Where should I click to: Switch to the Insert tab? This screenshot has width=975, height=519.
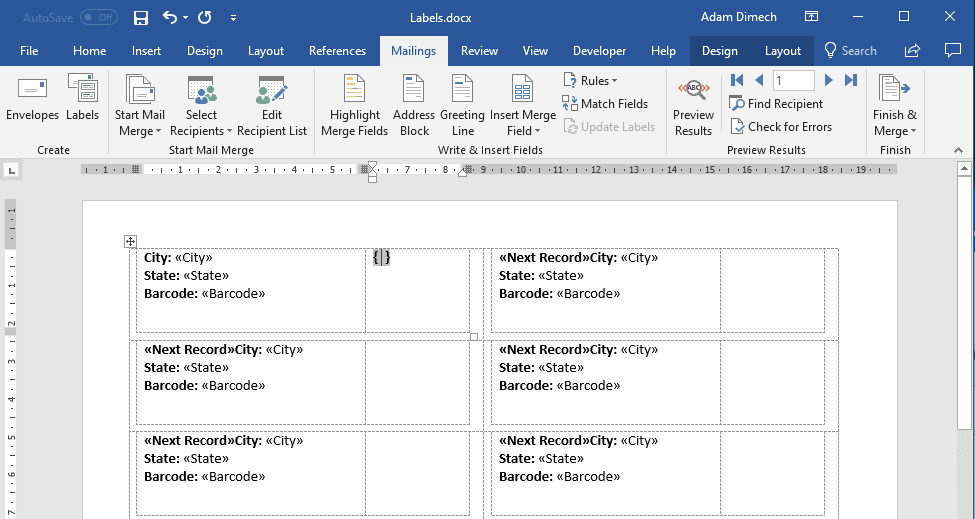tap(146, 51)
